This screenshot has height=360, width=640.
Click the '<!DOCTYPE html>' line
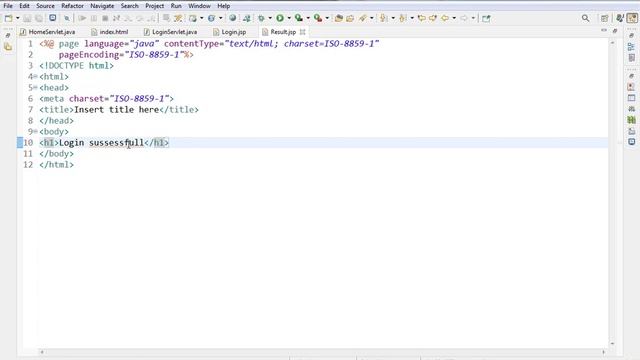76,66
